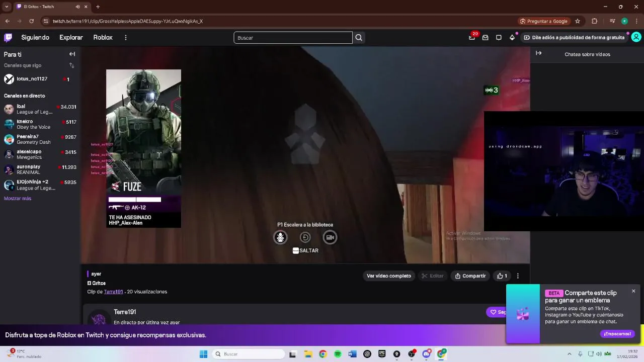Click the Terre191 clip author link
This screenshot has height=362, width=644.
(113, 292)
